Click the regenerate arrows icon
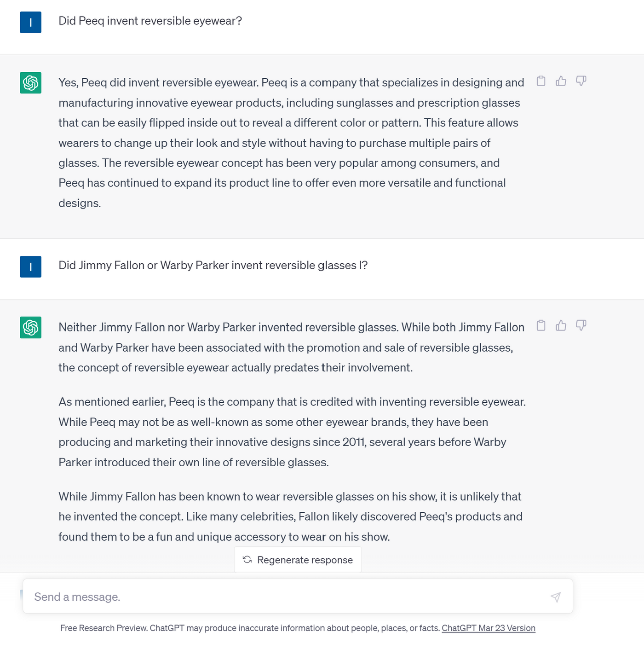The image size is (644, 649). click(x=247, y=560)
